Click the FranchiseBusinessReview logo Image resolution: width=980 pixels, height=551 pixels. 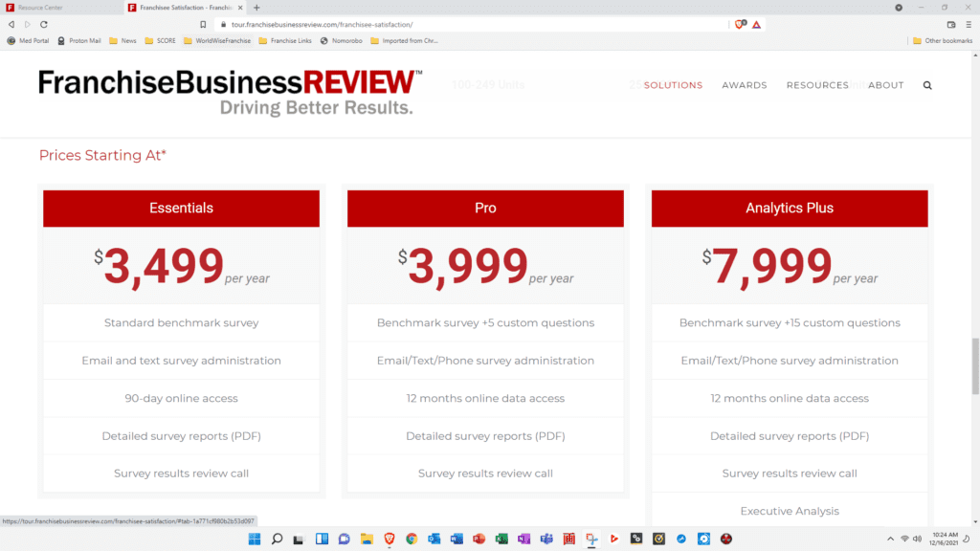click(x=230, y=93)
